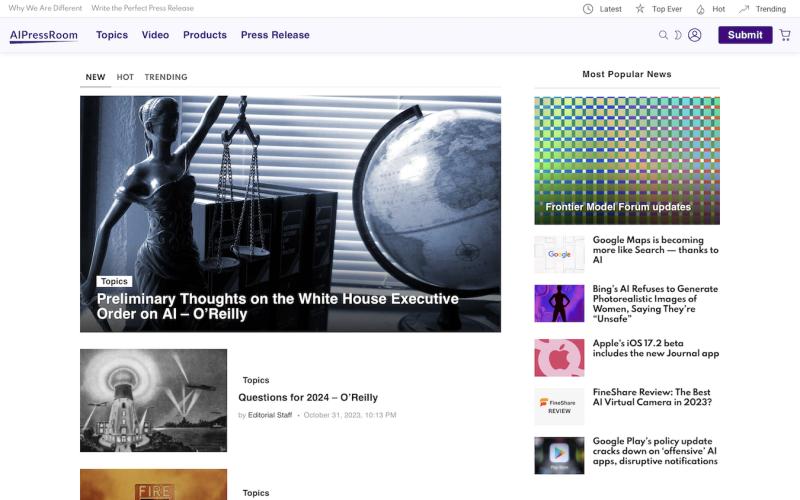800x500 pixels.
Task: Open Editorial Staff author link
Action: coord(270,415)
